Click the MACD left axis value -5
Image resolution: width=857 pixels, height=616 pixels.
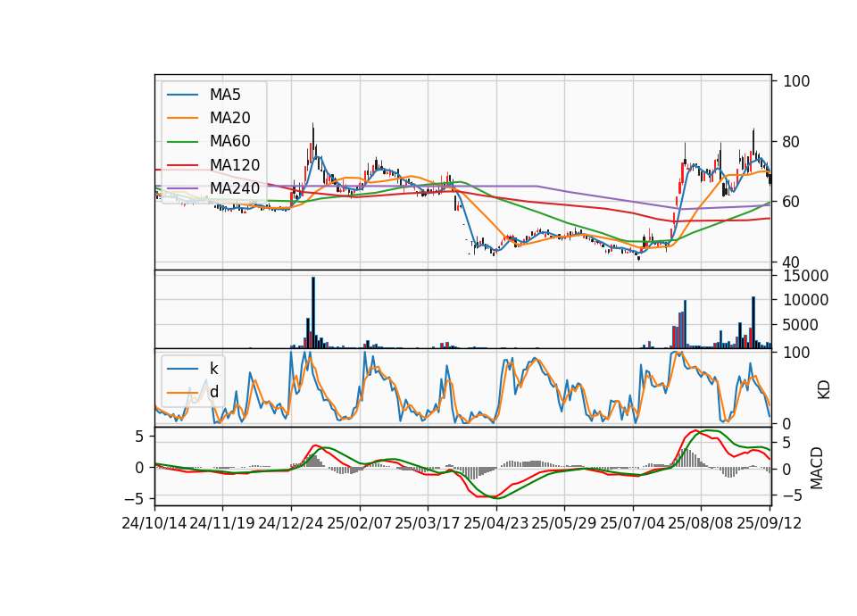click(x=133, y=499)
